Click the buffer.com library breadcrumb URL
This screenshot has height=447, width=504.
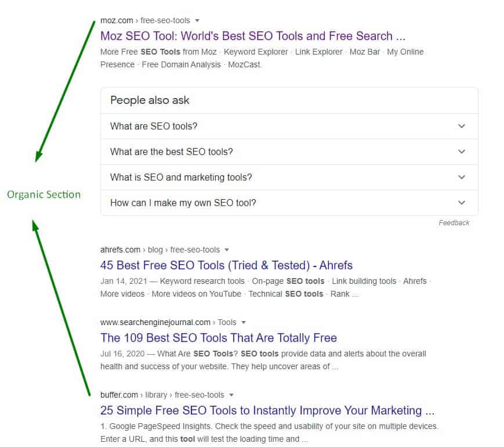click(x=162, y=395)
